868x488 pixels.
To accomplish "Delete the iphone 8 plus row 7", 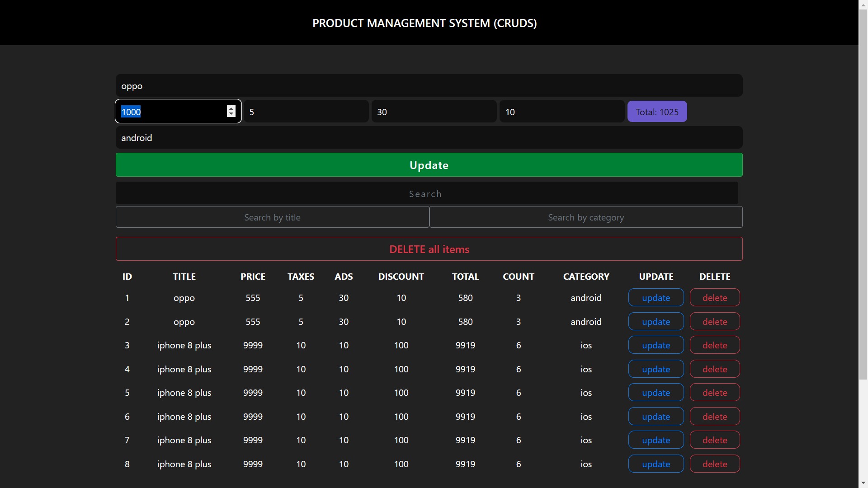I will tap(715, 440).
